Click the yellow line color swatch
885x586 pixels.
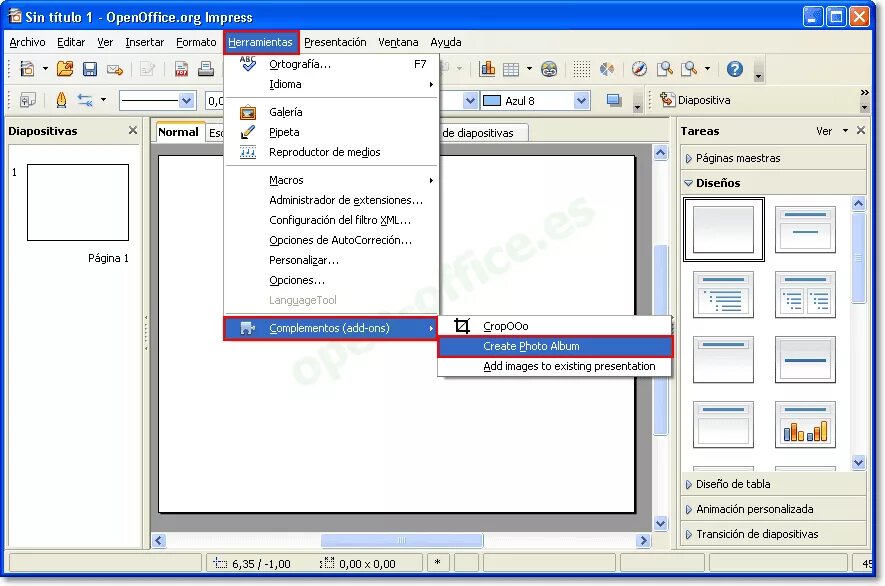click(x=60, y=100)
